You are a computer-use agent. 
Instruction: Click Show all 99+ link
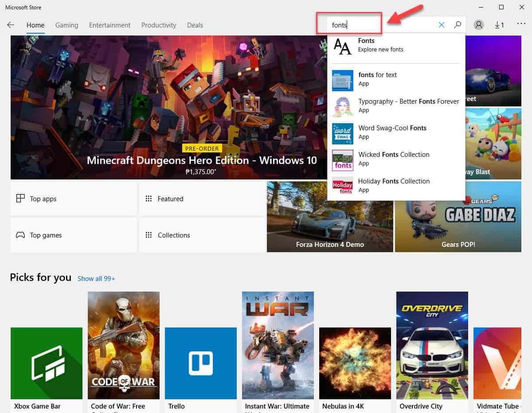coord(96,278)
